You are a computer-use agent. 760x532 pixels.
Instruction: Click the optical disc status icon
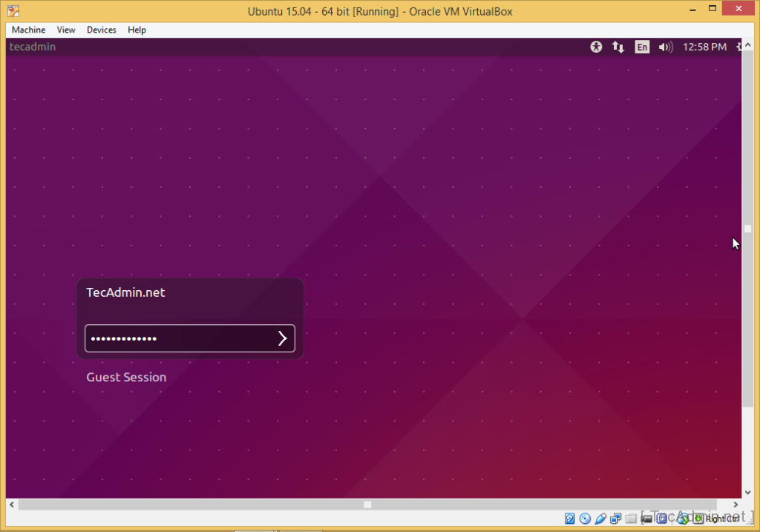click(585, 518)
